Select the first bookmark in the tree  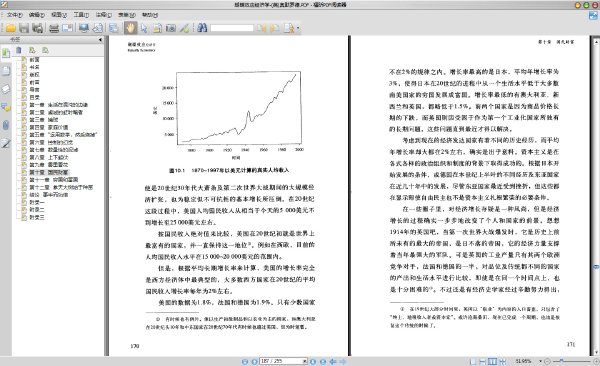coord(34,60)
